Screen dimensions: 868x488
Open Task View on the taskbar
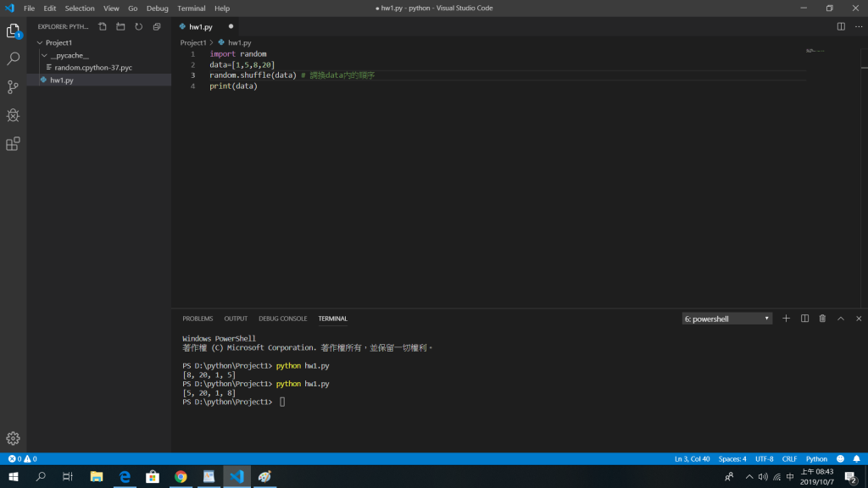tap(68, 476)
